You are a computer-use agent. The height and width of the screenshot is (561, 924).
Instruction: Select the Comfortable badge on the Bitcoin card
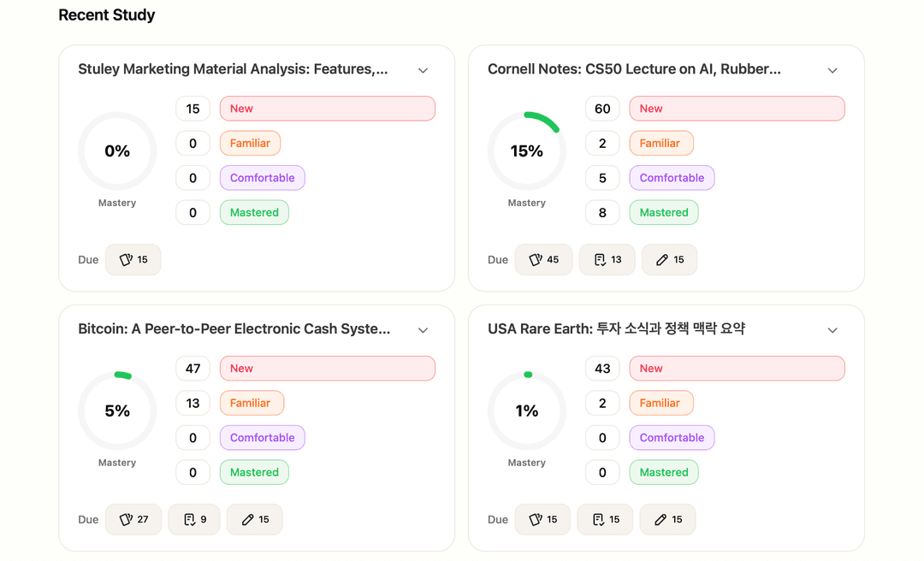(262, 437)
